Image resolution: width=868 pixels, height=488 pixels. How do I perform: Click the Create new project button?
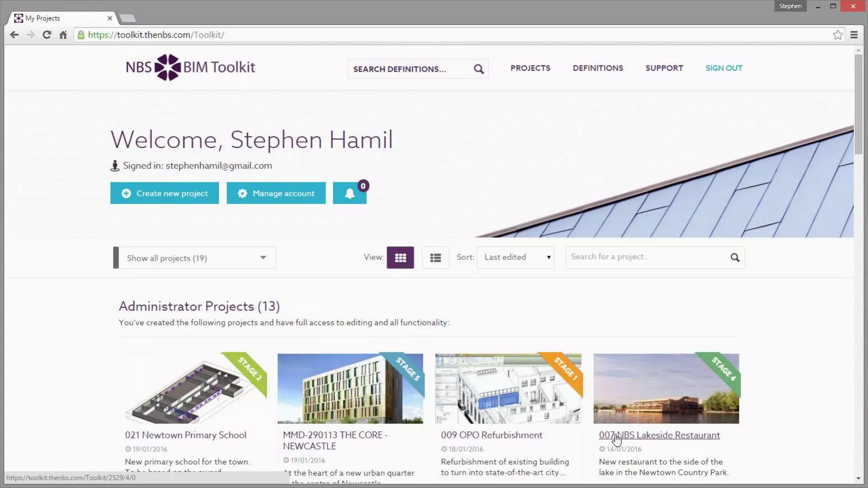(x=164, y=194)
